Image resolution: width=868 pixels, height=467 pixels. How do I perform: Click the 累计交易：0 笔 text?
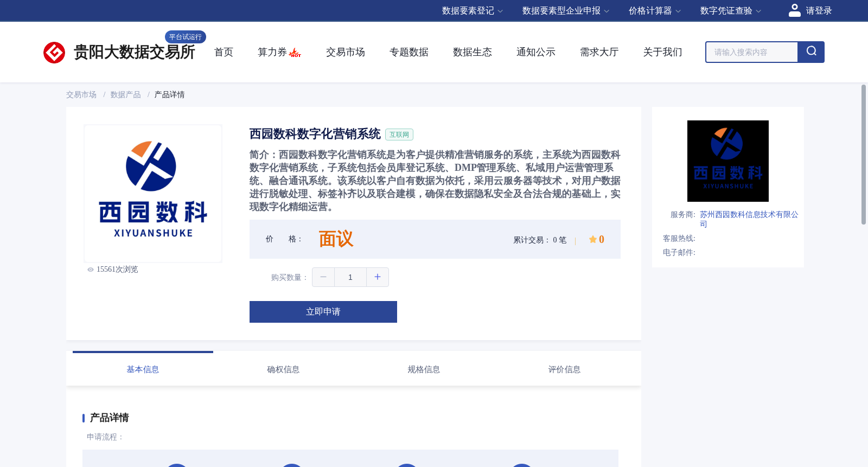pyautogui.click(x=540, y=240)
